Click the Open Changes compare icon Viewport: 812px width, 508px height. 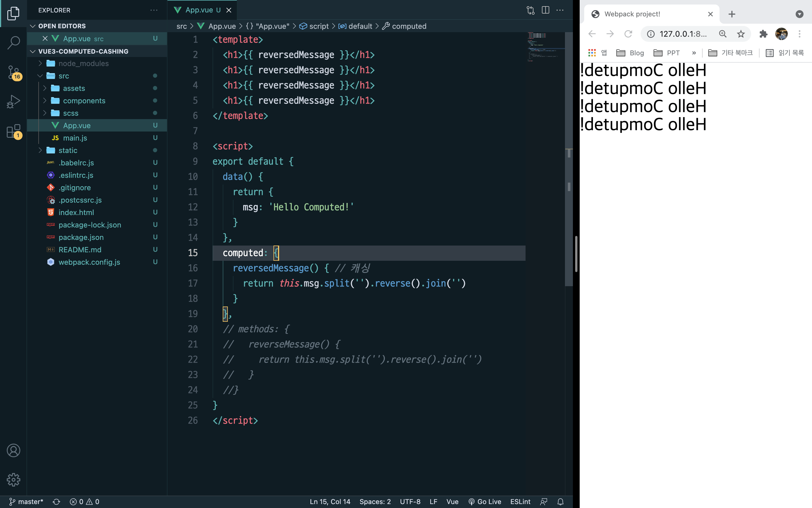click(x=531, y=10)
